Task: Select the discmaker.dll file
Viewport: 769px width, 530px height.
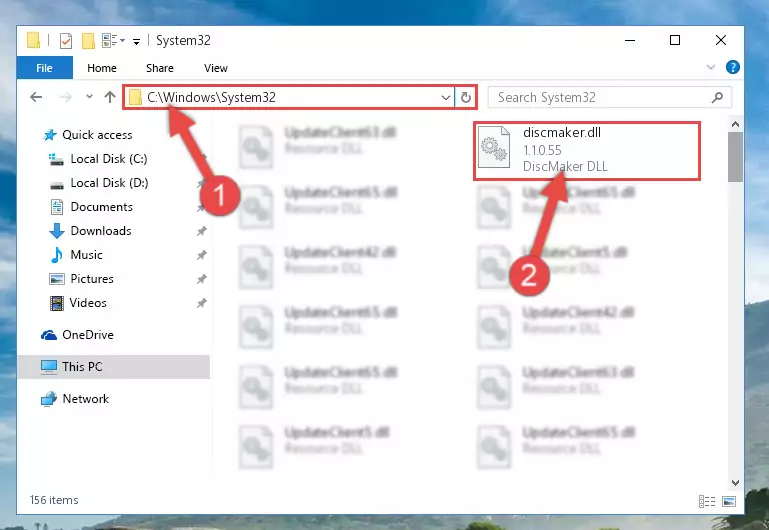Action: (587, 151)
